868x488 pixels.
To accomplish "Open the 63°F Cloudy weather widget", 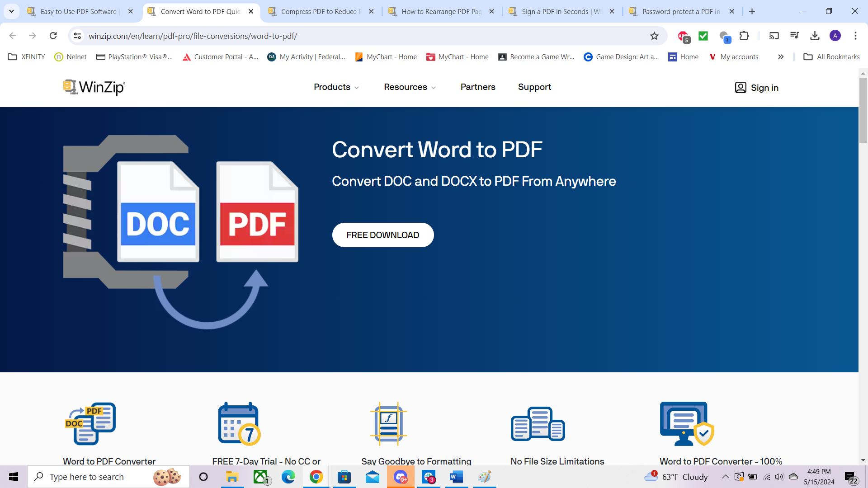I will tap(676, 477).
